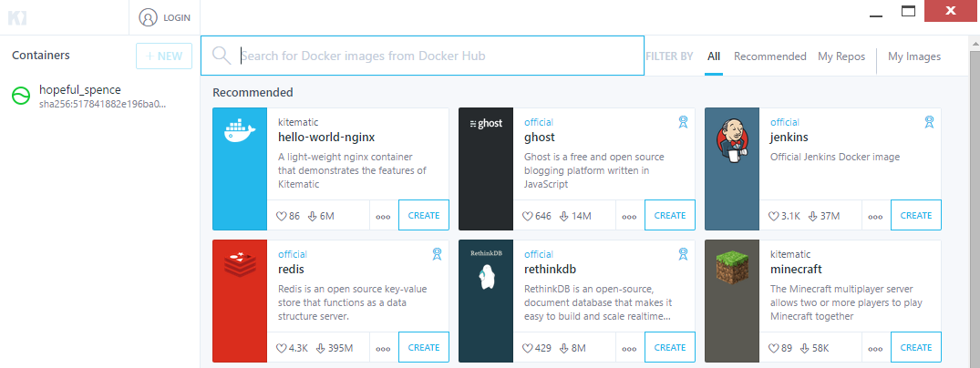Screen dimensions: 980x368
Task: Click the official badge icon on rethinkdb
Action: click(683, 253)
